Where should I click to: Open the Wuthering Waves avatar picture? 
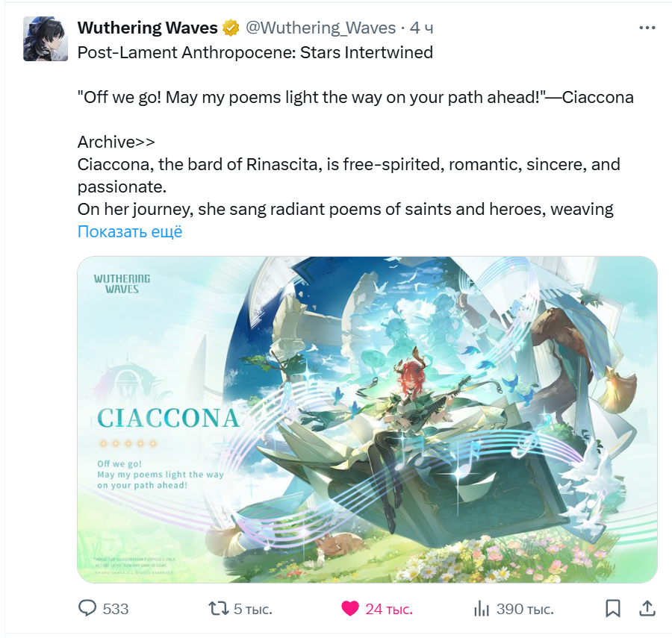46,39
